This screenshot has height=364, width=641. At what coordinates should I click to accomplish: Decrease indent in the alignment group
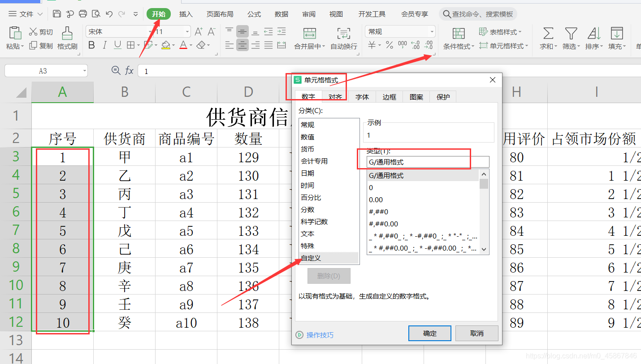pyautogui.click(x=269, y=31)
